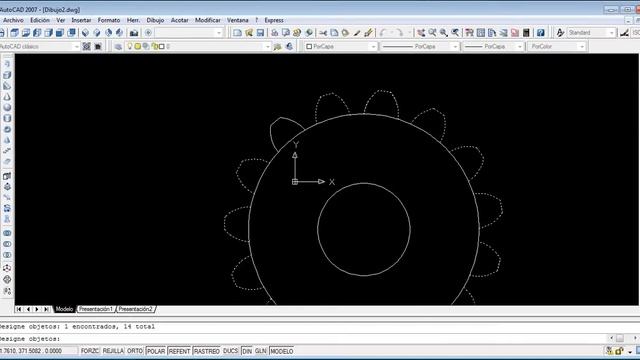Click the Subtract solids icon
The image size is (640, 360).
[7, 244]
